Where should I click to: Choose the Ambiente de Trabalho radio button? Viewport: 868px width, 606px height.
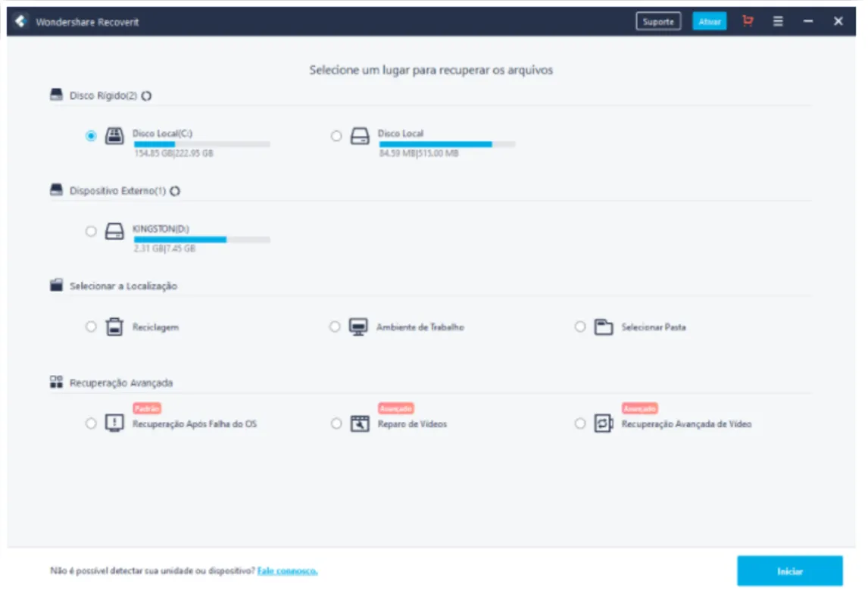tap(334, 326)
